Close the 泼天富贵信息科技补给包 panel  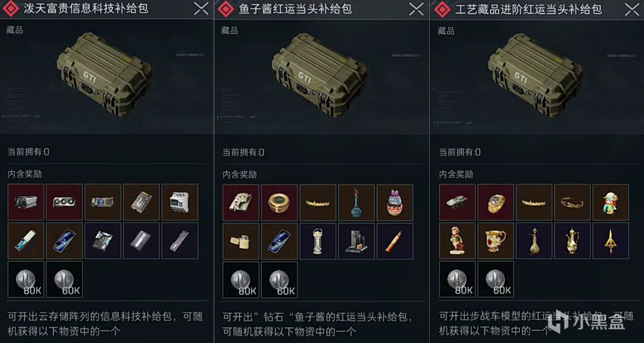pyautogui.click(x=201, y=9)
